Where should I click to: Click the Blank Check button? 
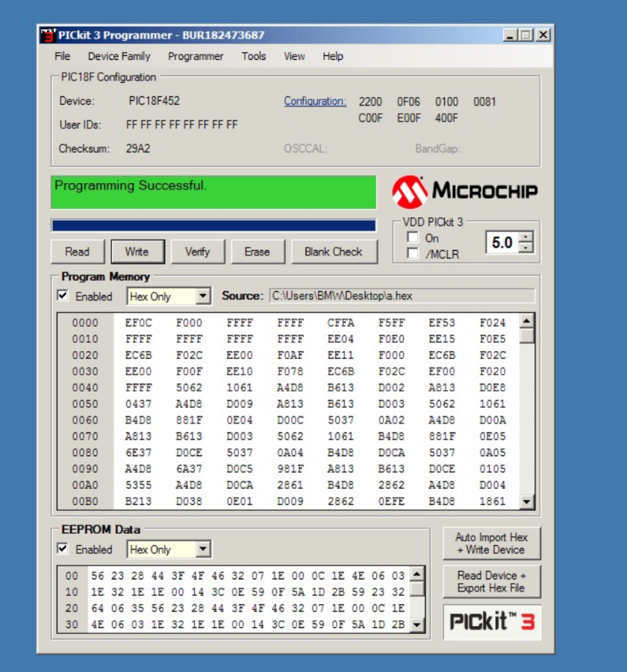[333, 252]
